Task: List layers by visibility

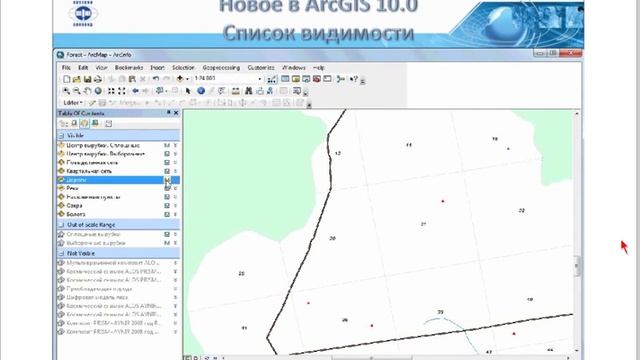Action: [84, 123]
